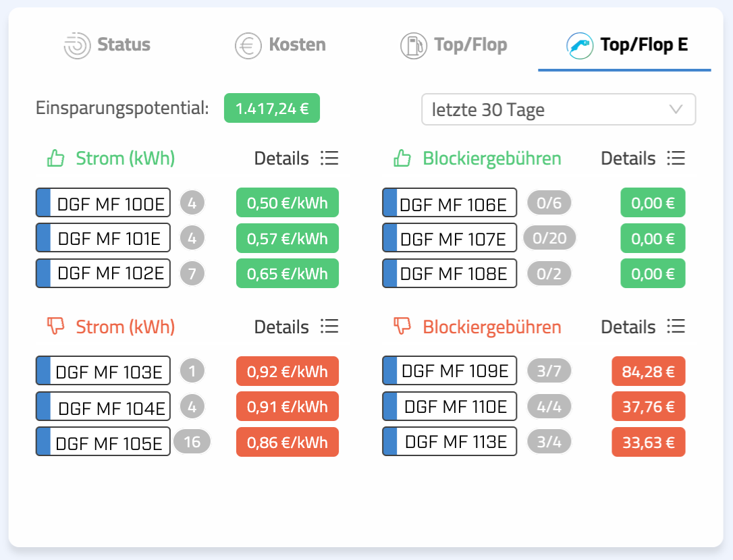Click the list icon beside top Blockiergebühren Details
This screenshot has width=733, height=560.
[676, 159]
